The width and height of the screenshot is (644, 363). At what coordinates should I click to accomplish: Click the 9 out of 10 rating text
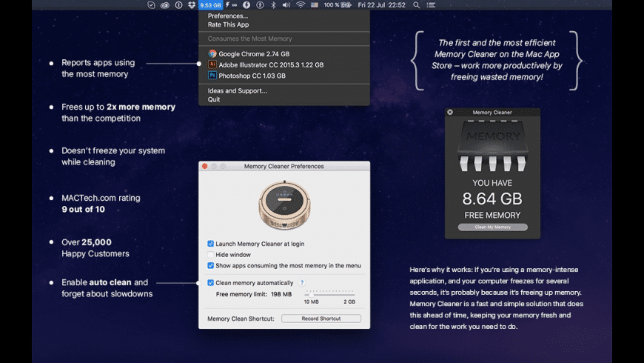(84, 209)
